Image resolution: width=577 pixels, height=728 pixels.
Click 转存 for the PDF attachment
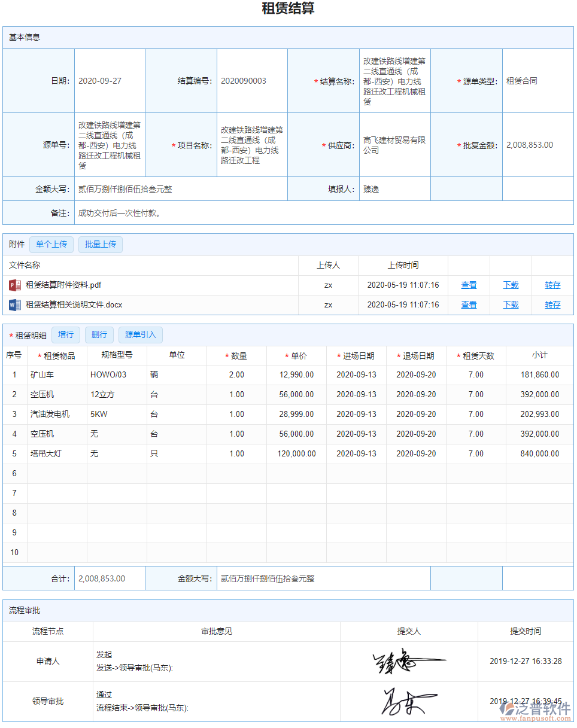pyautogui.click(x=552, y=285)
